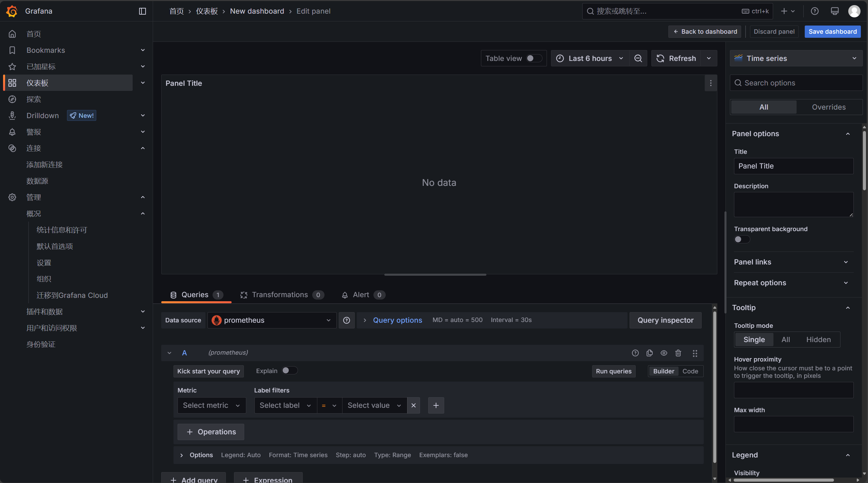Click Back to dashboard button
868x483 pixels.
coord(705,32)
